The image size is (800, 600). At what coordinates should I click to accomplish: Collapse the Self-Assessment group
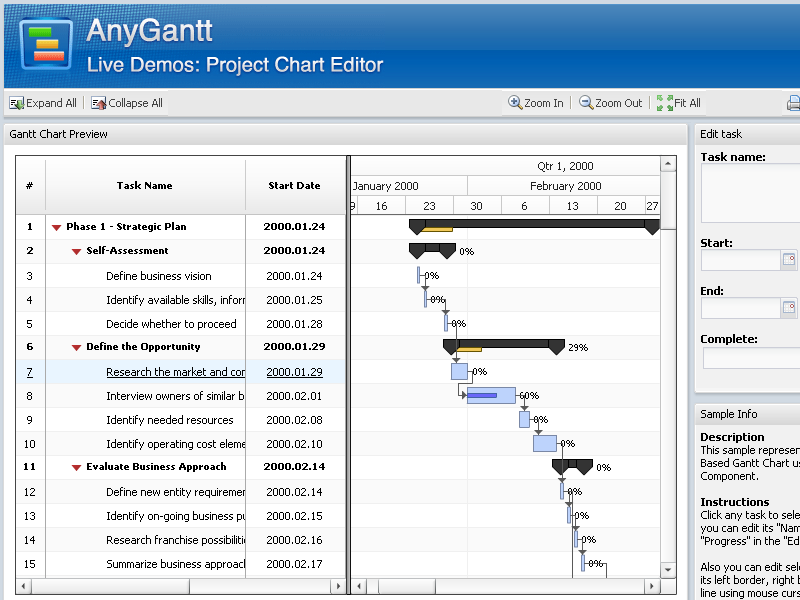[77, 252]
